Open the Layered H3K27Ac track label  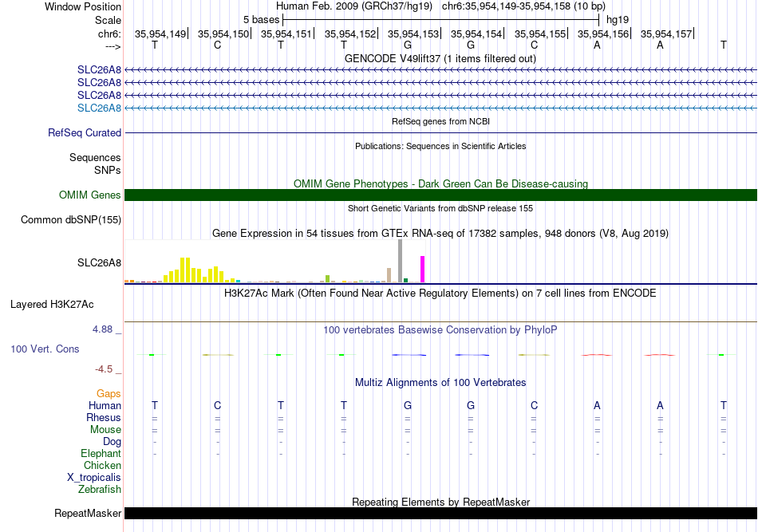tap(52, 305)
